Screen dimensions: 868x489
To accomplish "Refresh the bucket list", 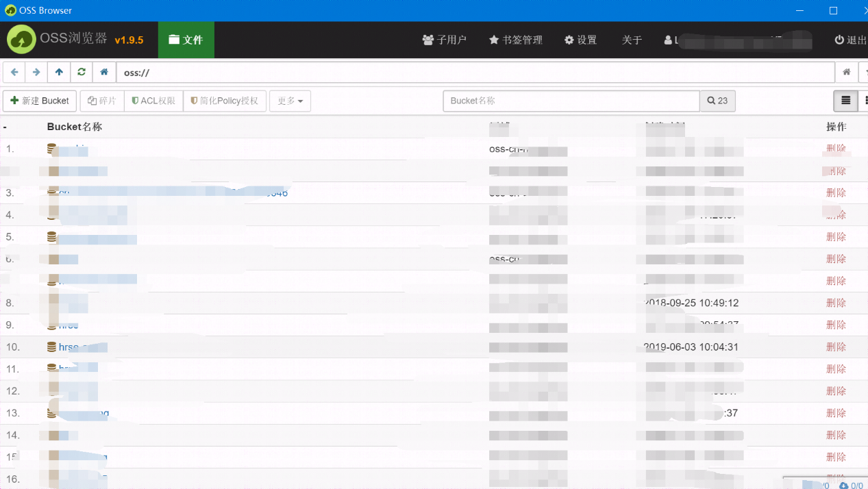I will point(81,72).
